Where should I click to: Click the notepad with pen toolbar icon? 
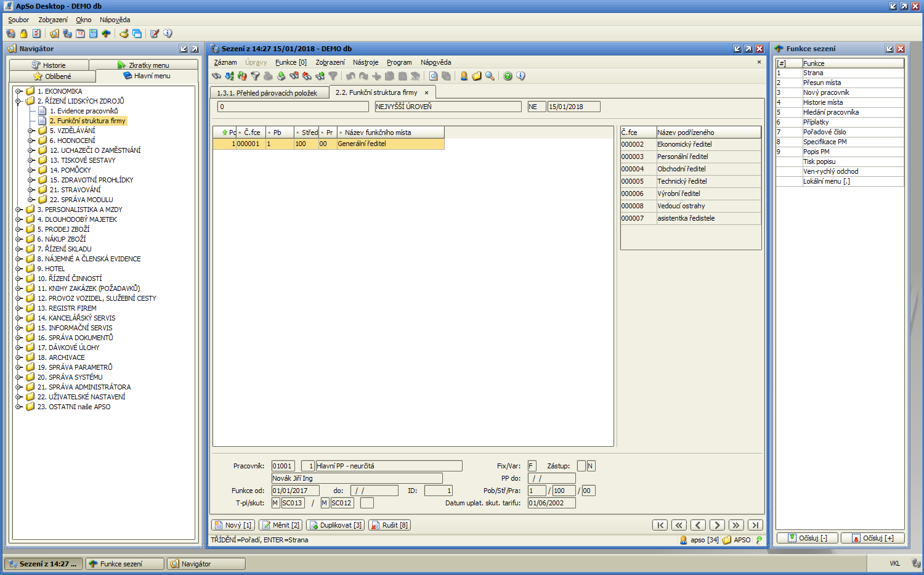click(155, 33)
